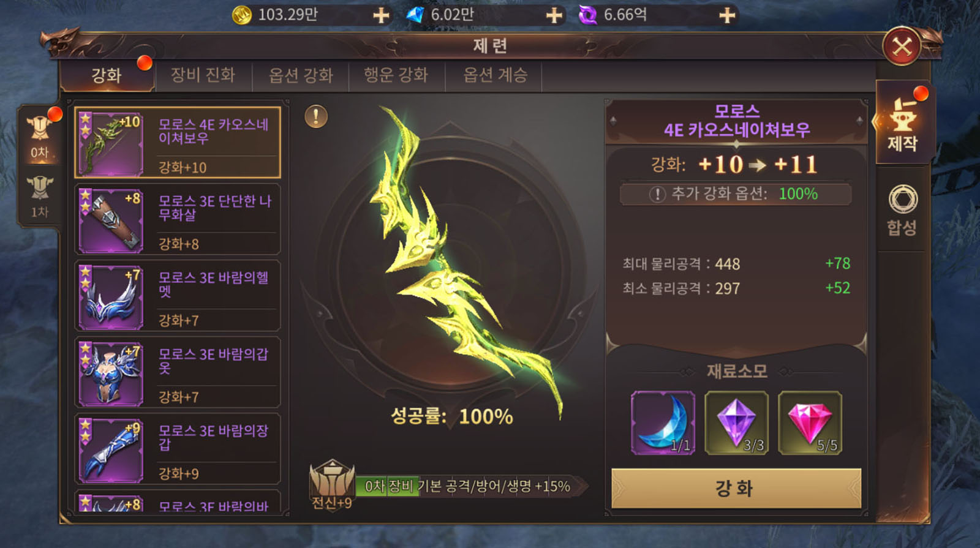Screen dimensions: 980x548
Task: Add more gold with plus icon
Action: 381,15
